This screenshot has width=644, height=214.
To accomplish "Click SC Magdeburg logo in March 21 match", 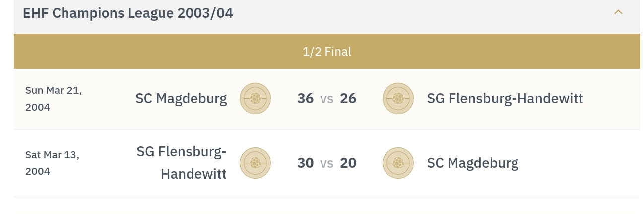I will tap(255, 99).
